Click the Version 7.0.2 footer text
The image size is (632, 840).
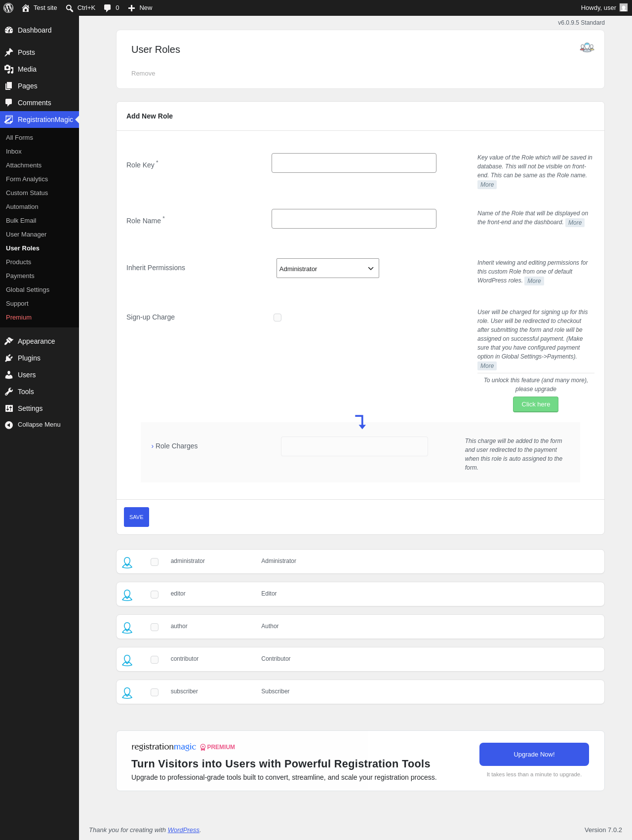(603, 830)
